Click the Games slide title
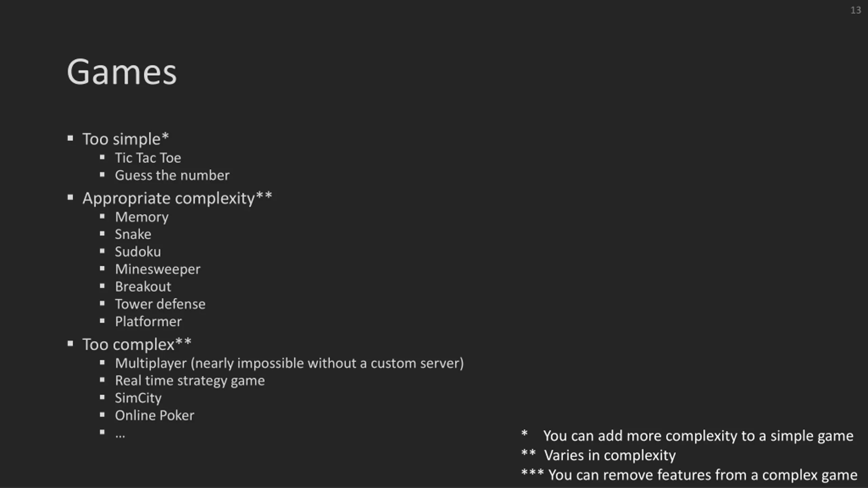 [x=122, y=72]
